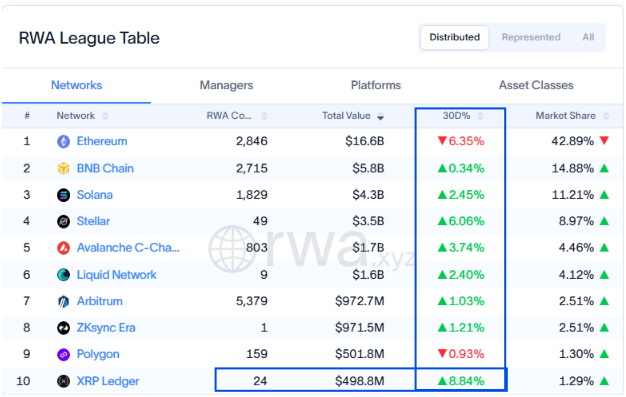
Task: Sort by 30D% using its sort arrows
Action: tap(480, 116)
